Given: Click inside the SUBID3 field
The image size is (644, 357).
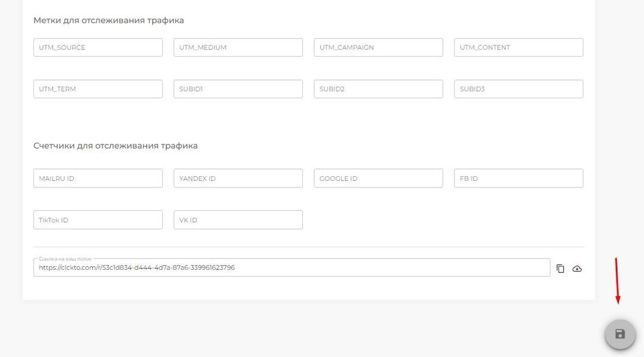Looking at the screenshot, I should [x=518, y=89].
